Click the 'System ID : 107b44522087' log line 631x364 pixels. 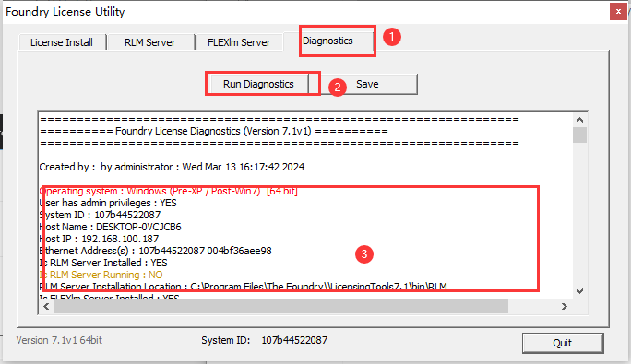point(100,215)
